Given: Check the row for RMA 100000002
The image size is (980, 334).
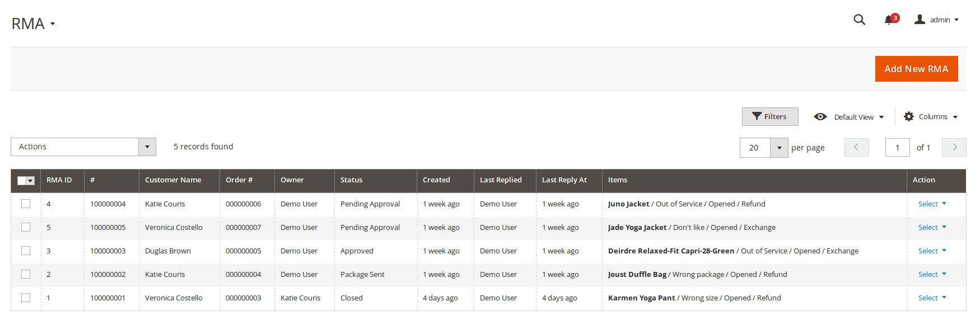Looking at the screenshot, I should tap(26, 274).
